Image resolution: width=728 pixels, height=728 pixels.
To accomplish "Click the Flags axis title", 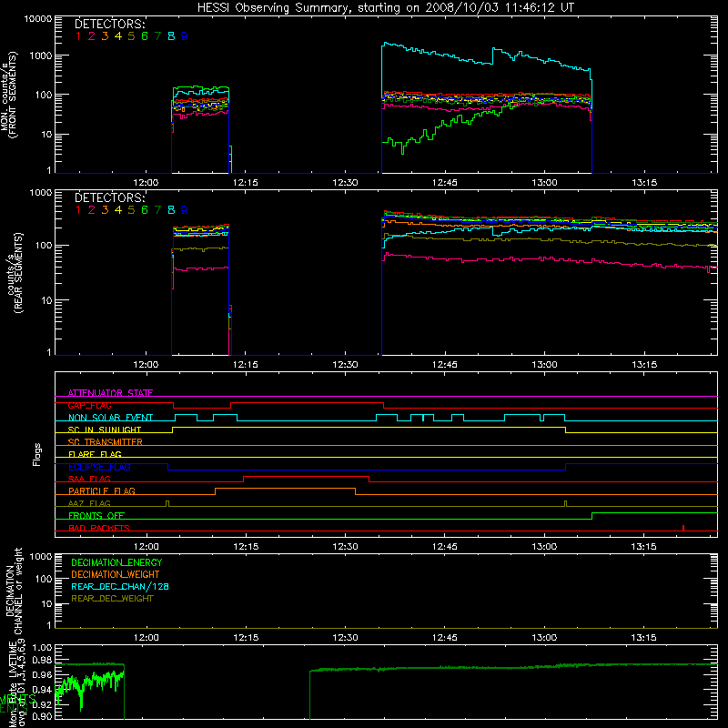I will pyautogui.click(x=37, y=454).
